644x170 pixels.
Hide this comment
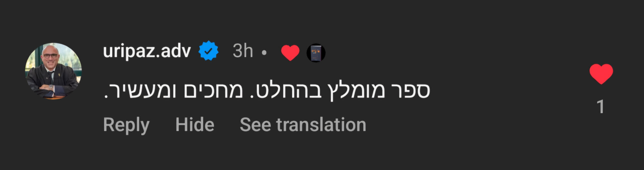[195, 124]
